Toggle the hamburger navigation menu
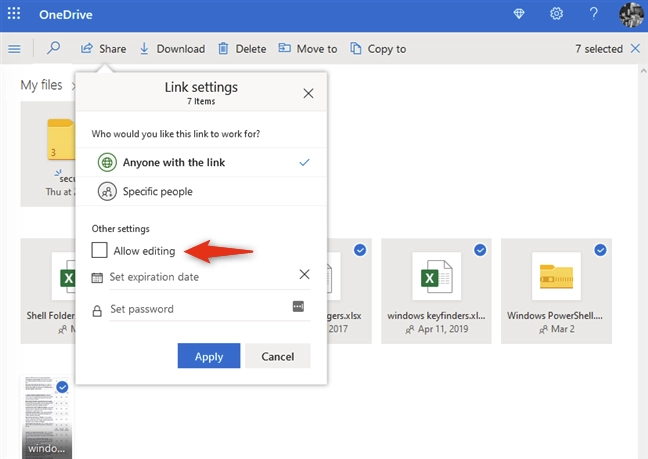This screenshot has height=459, width=648. [14, 49]
